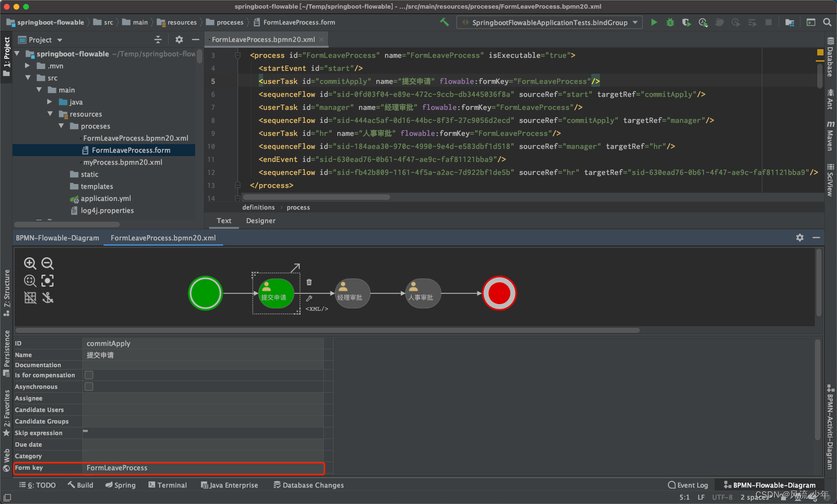Click the Assignee value field
Screen dimensions: 837x504
(203, 398)
